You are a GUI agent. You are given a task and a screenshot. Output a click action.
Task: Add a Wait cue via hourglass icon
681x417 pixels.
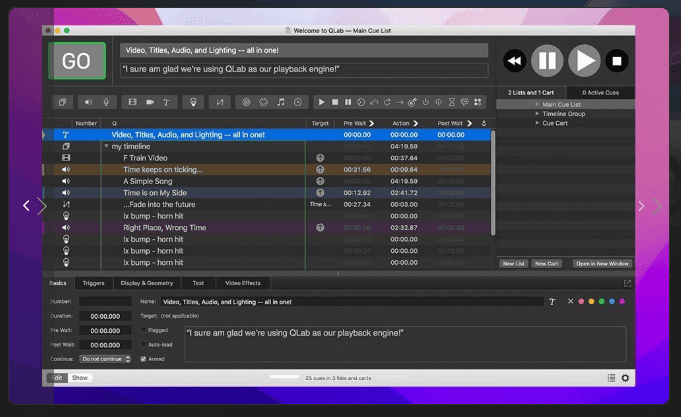pos(452,102)
